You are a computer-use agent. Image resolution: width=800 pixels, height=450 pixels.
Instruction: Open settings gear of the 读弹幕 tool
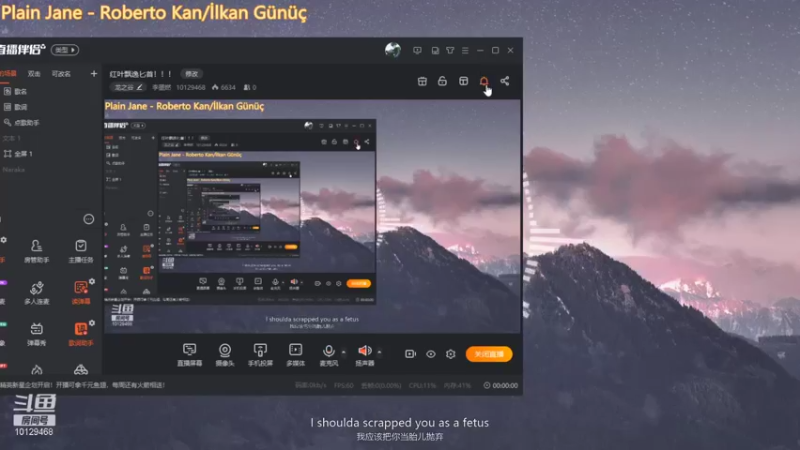(92, 281)
